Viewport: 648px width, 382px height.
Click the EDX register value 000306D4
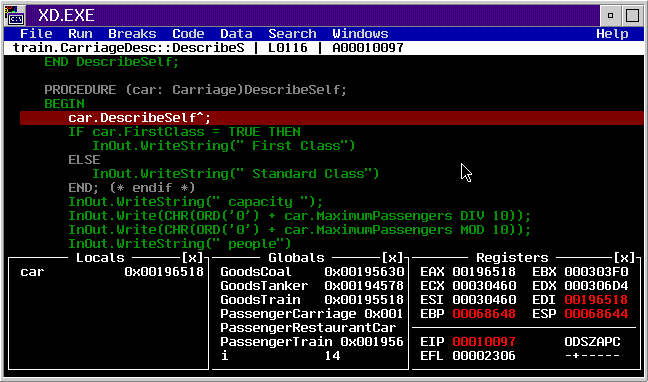point(596,286)
